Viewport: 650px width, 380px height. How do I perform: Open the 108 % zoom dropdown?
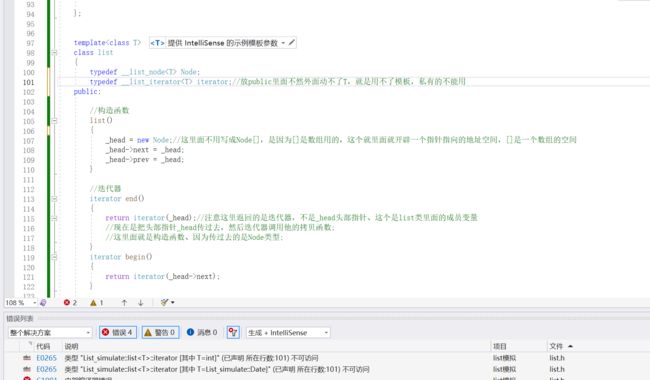[x=34, y=303]
